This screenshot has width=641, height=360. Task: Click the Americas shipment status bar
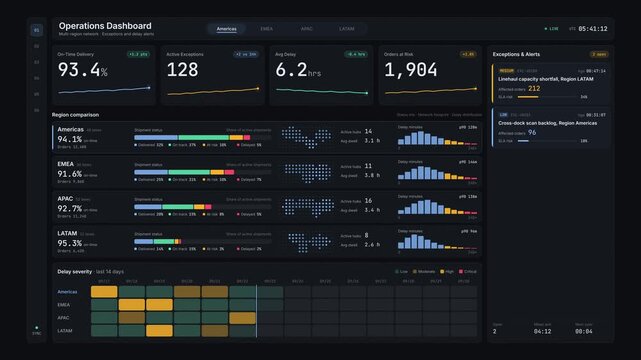(203, 137)
